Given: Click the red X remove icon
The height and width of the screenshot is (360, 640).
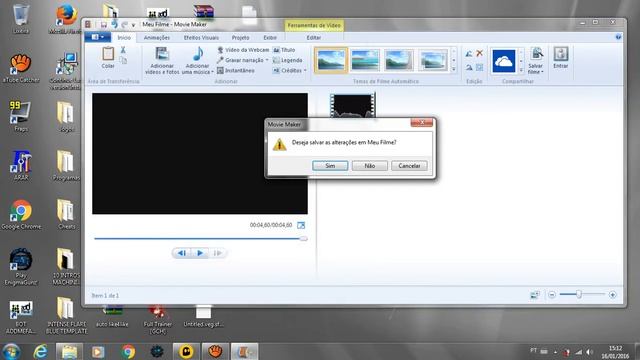Looking at the screenshot, I should (480, 53).
